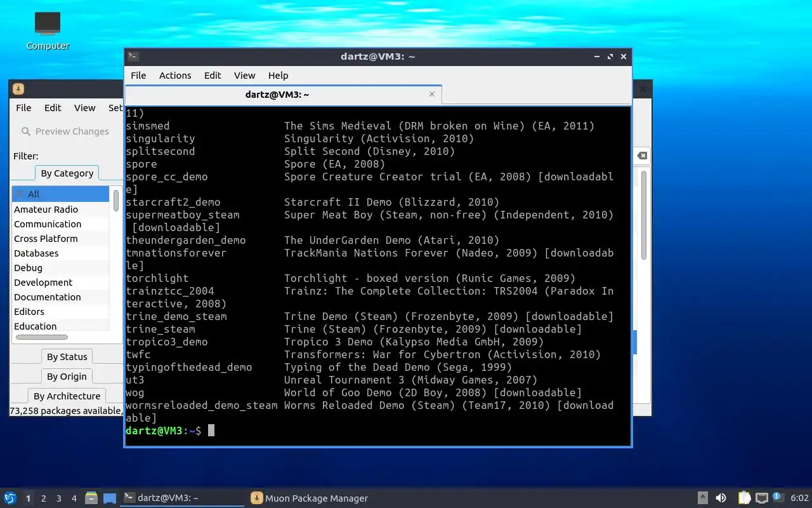Bring Muon Package Manager to front via taskbar
The width and height of the screenshot is (812, 508).
309,498
